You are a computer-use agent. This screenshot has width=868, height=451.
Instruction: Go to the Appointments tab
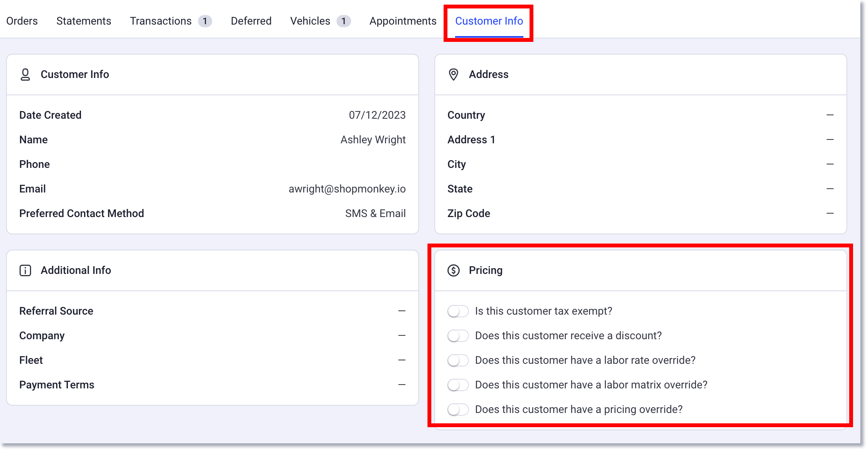click(402, 21)
